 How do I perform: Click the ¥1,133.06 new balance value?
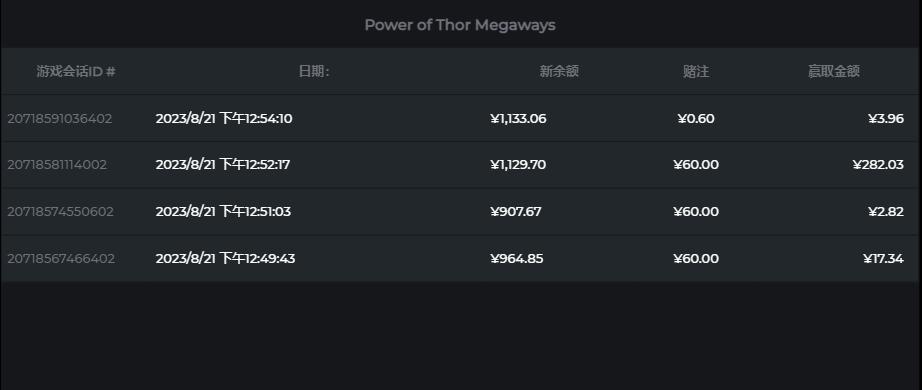(518, 118)
